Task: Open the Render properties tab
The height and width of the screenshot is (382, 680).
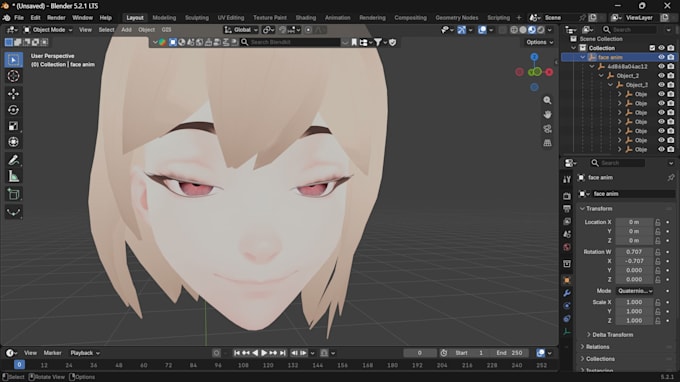Action: (x=567, y=196)
